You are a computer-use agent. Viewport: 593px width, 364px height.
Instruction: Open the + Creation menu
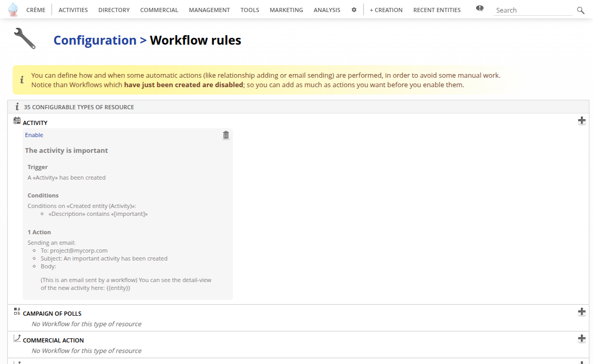click(x=386, y=10)
